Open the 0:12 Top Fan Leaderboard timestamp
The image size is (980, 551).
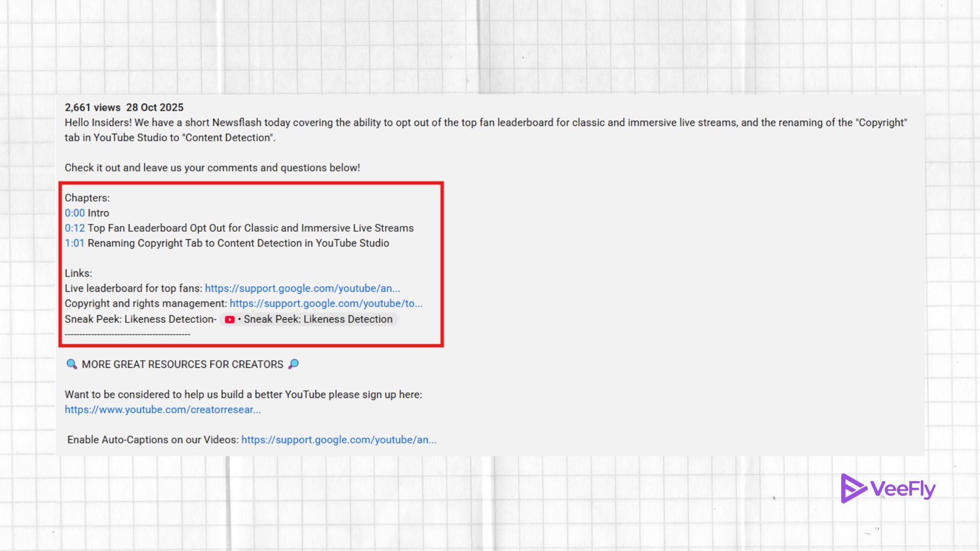tap(75, 228)
